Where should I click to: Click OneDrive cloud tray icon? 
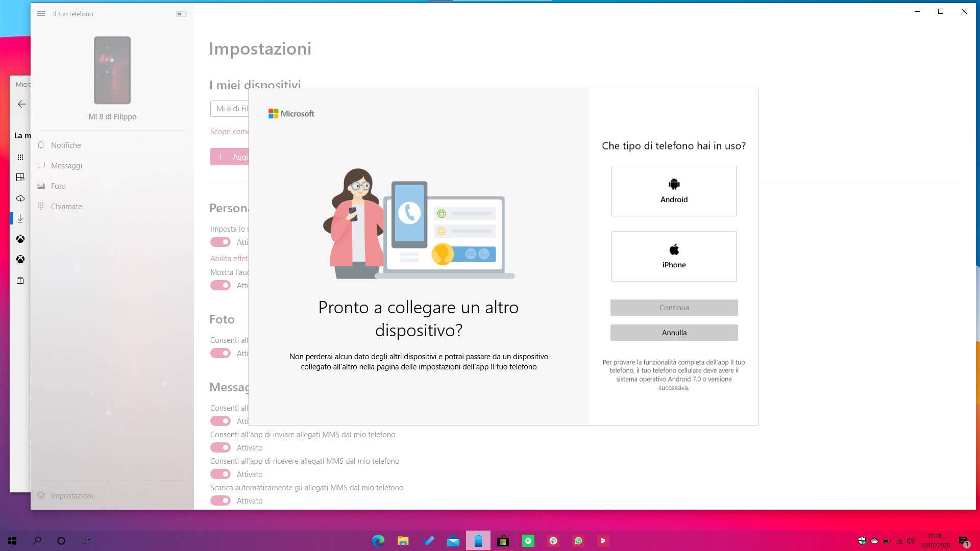point(874,541)
